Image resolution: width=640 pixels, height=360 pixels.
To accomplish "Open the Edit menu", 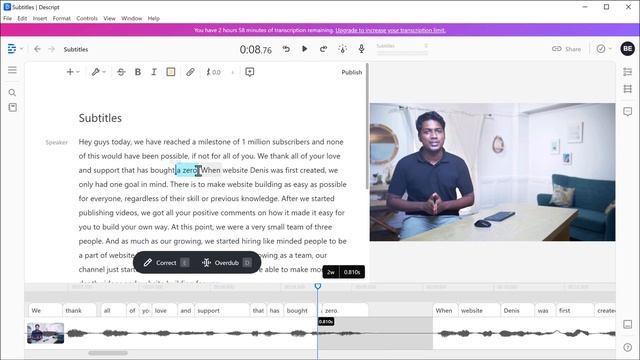I will pos(22,18).
